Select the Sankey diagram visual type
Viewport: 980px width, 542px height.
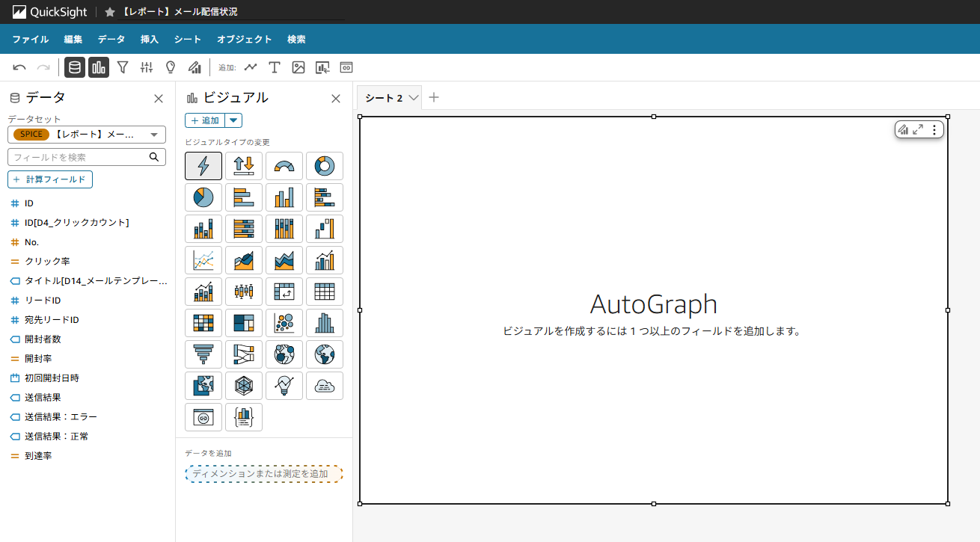(x=244, y=354)
